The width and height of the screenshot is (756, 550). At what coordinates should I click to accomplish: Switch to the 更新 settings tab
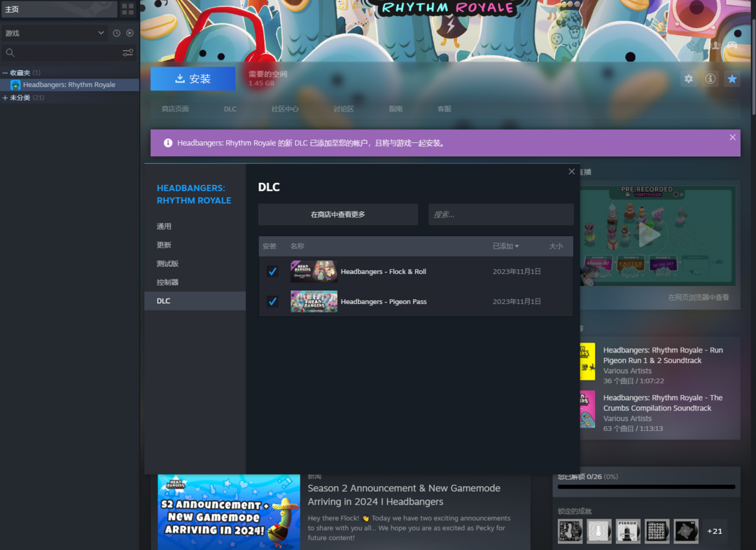[164, 245]
